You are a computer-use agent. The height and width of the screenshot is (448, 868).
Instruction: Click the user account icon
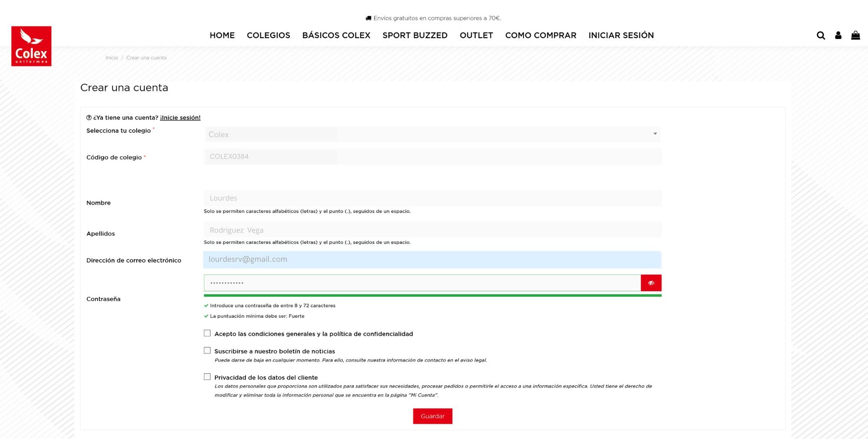(838, 36)
